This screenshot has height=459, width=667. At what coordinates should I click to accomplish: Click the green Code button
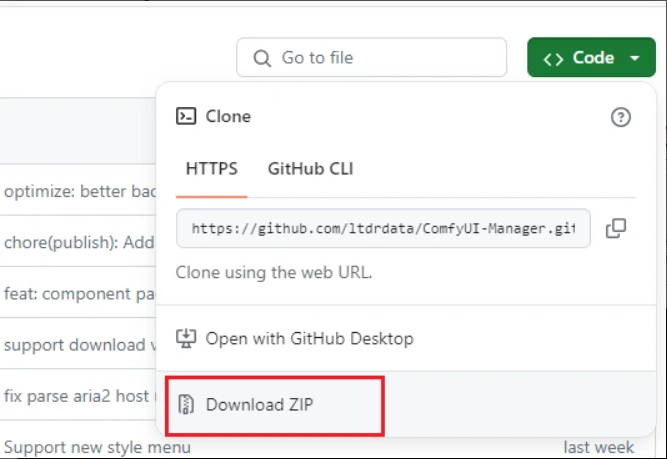591,57
